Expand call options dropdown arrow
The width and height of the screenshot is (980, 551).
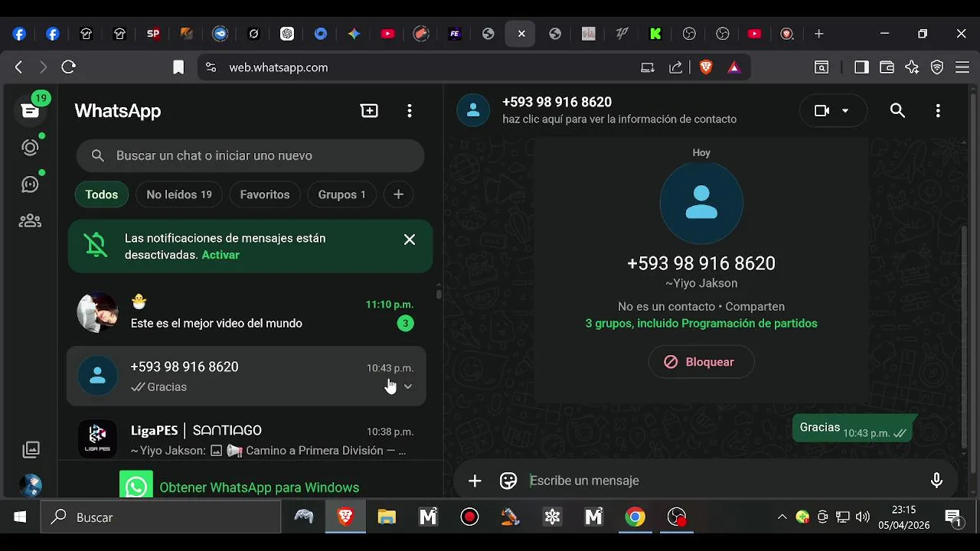pos(845,111)
